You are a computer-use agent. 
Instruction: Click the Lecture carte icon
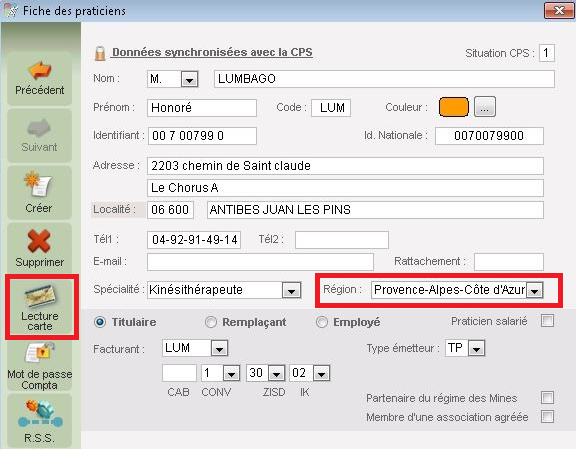coord(40,296)
